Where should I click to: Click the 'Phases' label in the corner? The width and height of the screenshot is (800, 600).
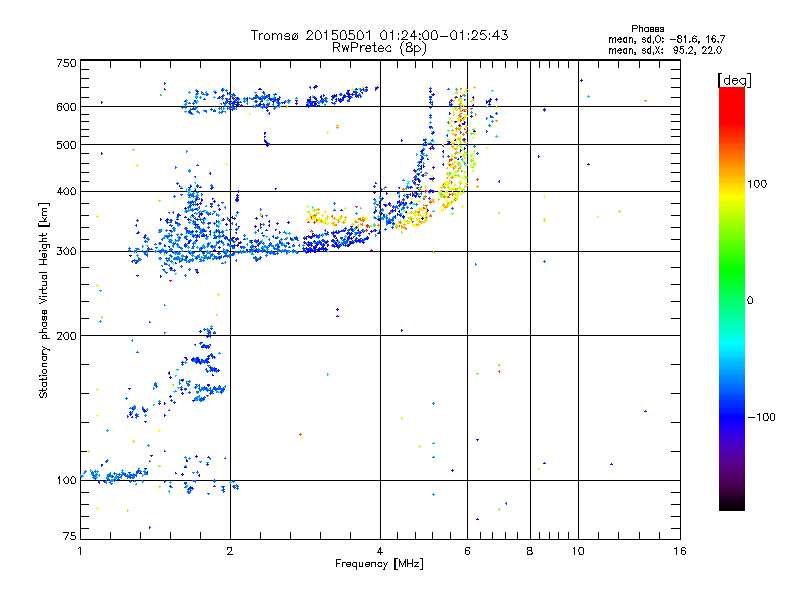647,29
